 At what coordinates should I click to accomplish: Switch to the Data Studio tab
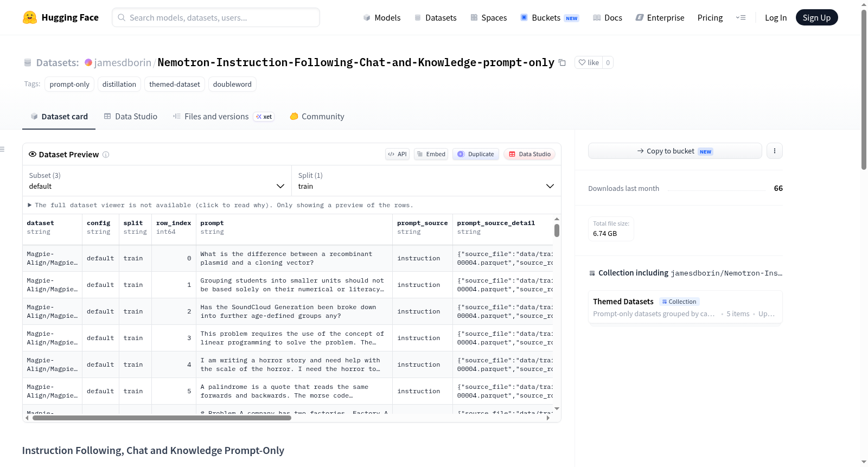130,116
